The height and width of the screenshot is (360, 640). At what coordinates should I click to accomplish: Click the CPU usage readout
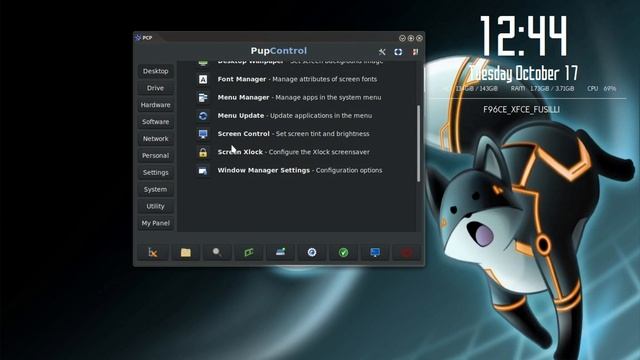[601, 88]
